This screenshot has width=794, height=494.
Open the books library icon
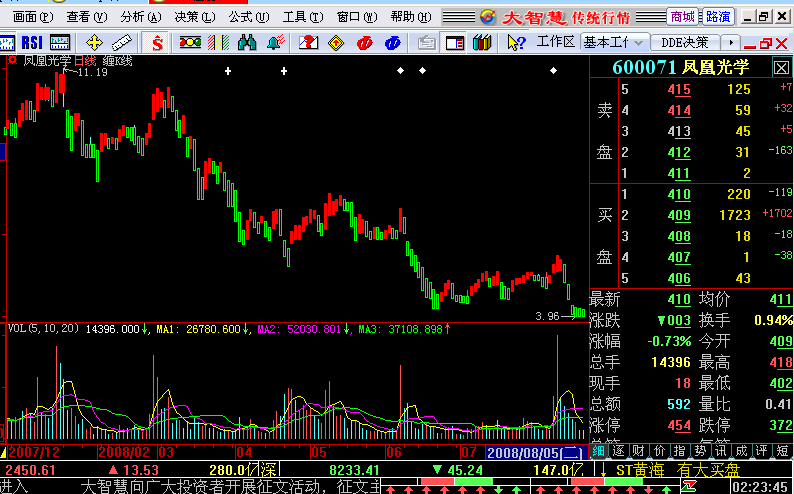pos(482,43)
